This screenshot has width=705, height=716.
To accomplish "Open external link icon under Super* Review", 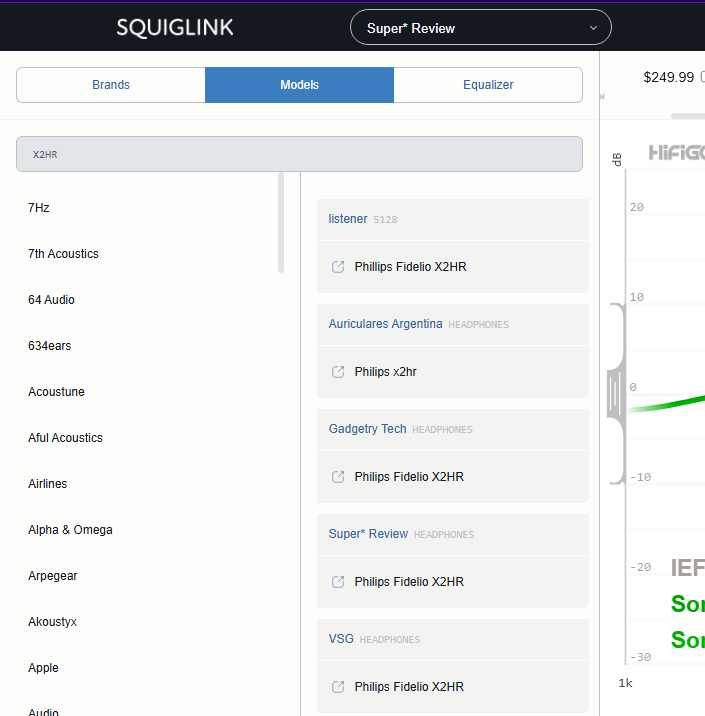I will (338, 582).
